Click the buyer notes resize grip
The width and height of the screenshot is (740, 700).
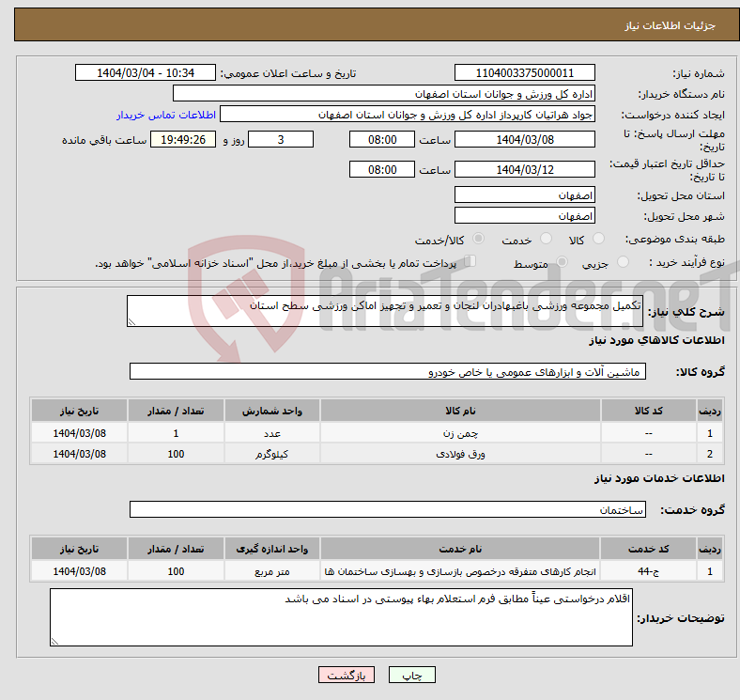click(54, 641)
